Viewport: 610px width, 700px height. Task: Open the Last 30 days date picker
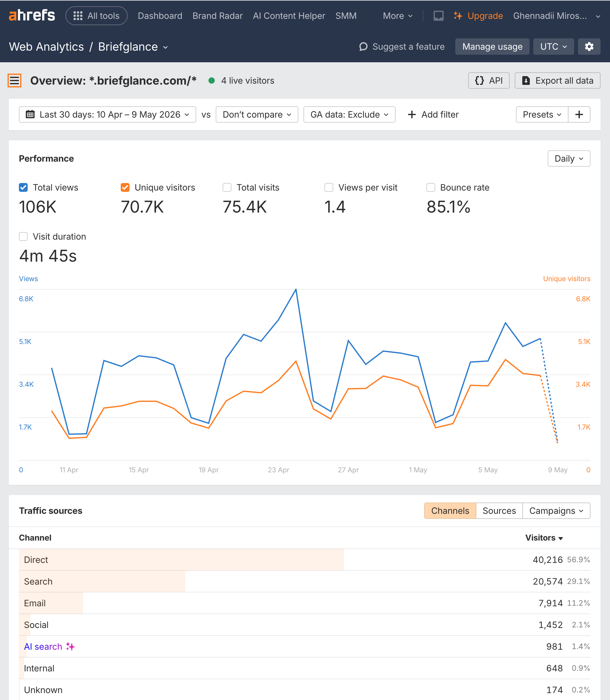(107, 114)
